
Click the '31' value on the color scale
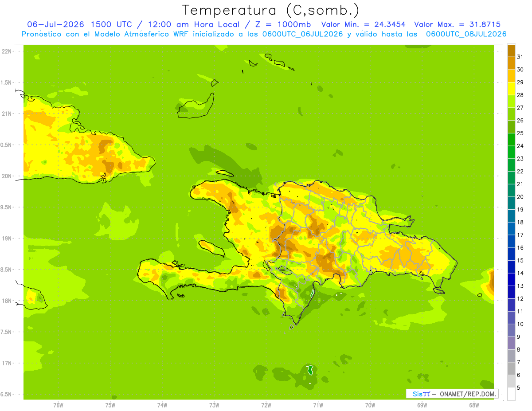tap(520, 57)
